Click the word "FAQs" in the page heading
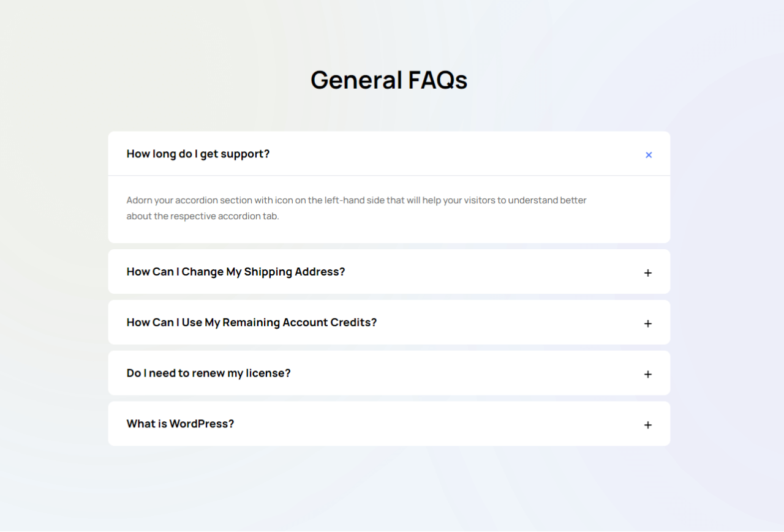Image resolution: width=784 pixels, height=532 pixels. (437, 80)
